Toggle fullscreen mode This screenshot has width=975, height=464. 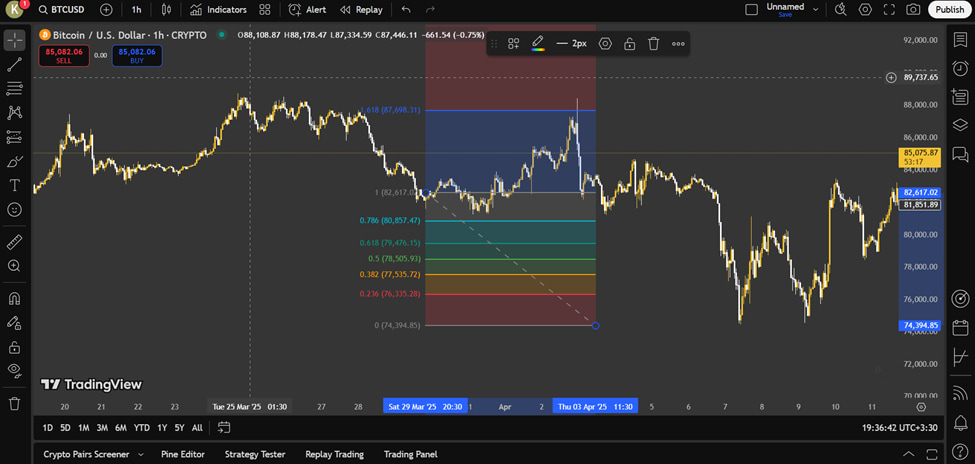click(889, 10)
